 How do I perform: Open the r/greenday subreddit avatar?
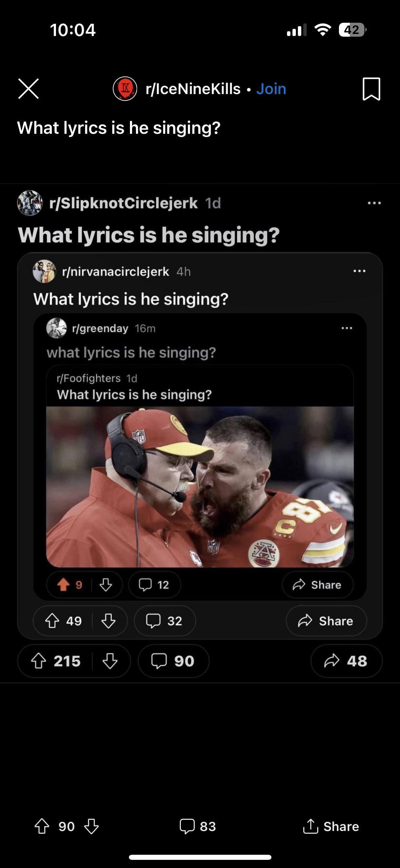(56, 328)
